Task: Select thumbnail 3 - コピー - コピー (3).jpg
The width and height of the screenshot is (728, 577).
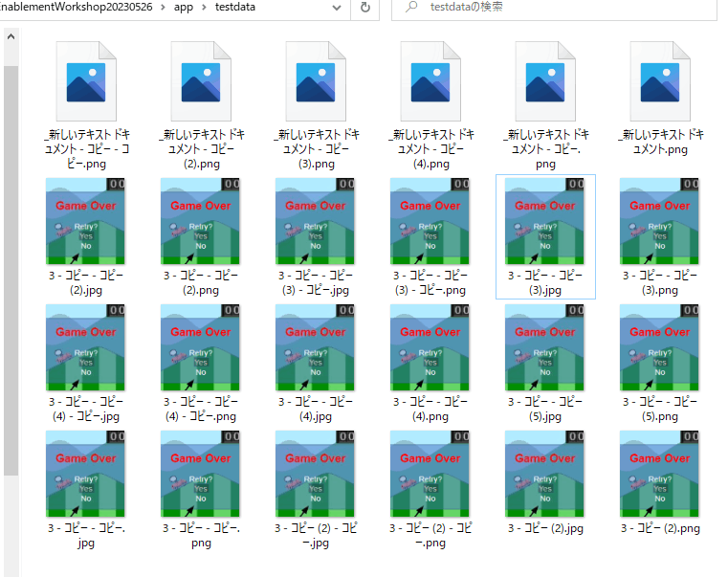Action: click(544, 221)
